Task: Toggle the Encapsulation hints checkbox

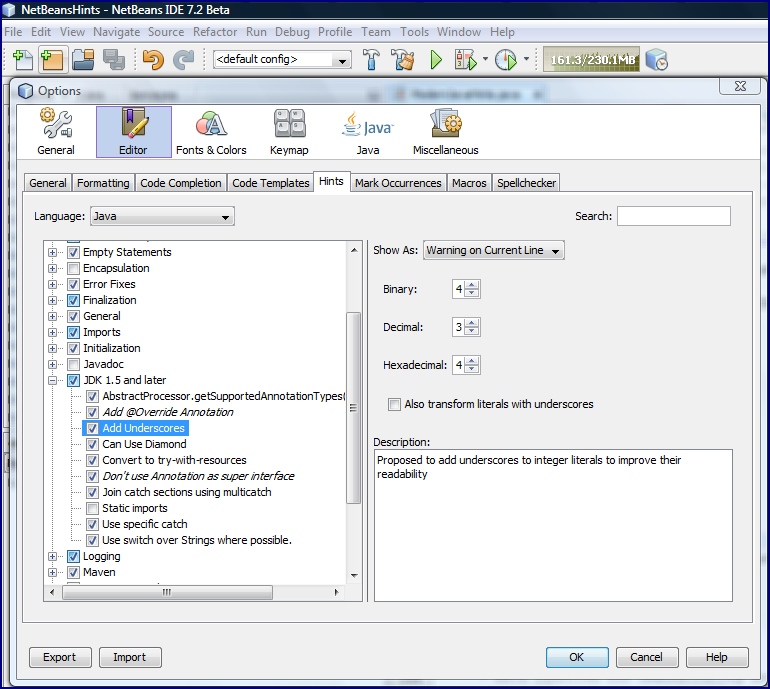Action: 74,268
